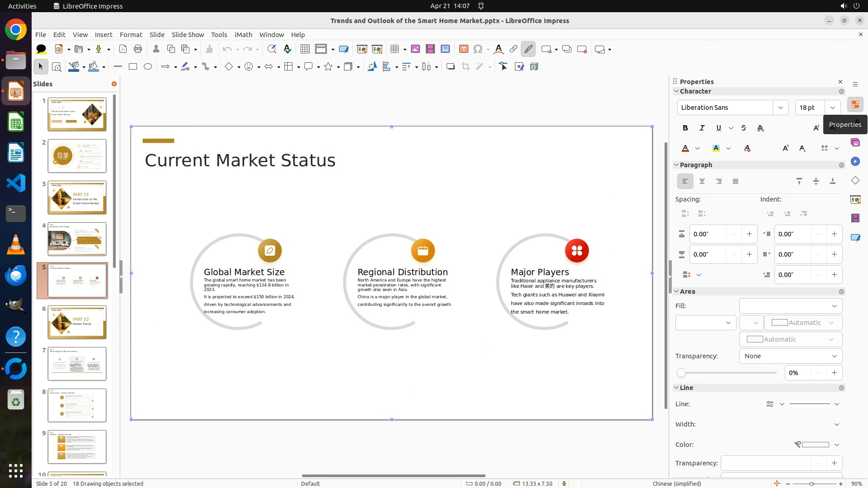Image resolution: width=868 pixels, height=488 pixels.
Task: Open Thunderbird from the Ubuntu dock
Action: (16, 275)
